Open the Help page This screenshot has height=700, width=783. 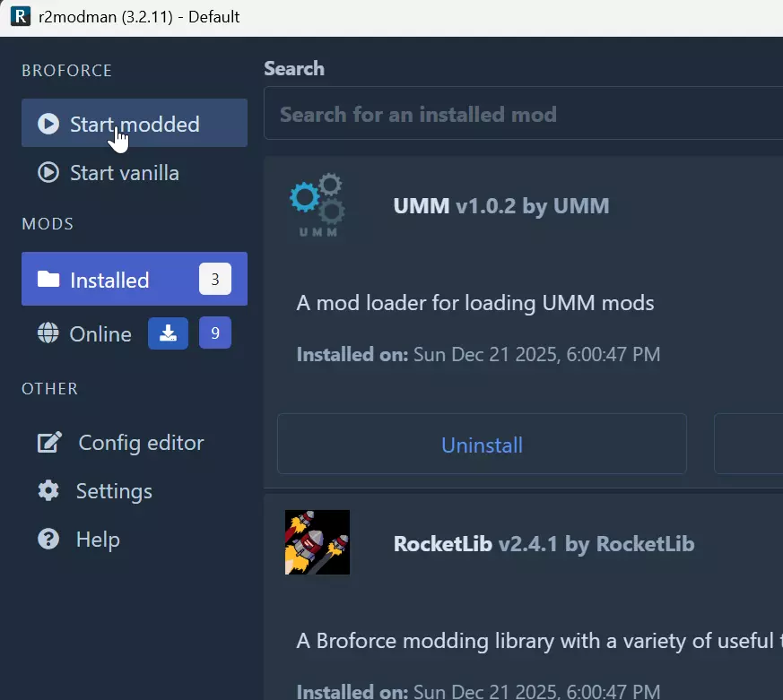pos(135,540)
